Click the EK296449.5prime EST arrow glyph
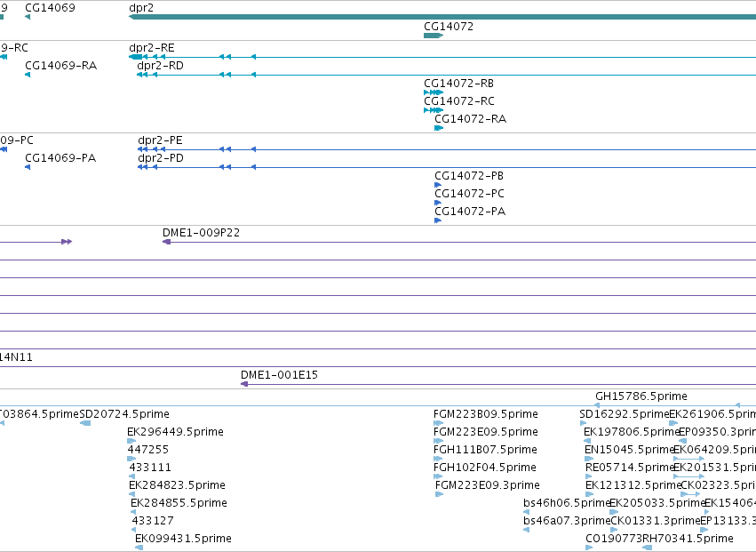This screenshot has width=756, height=552. click(131, 442)
